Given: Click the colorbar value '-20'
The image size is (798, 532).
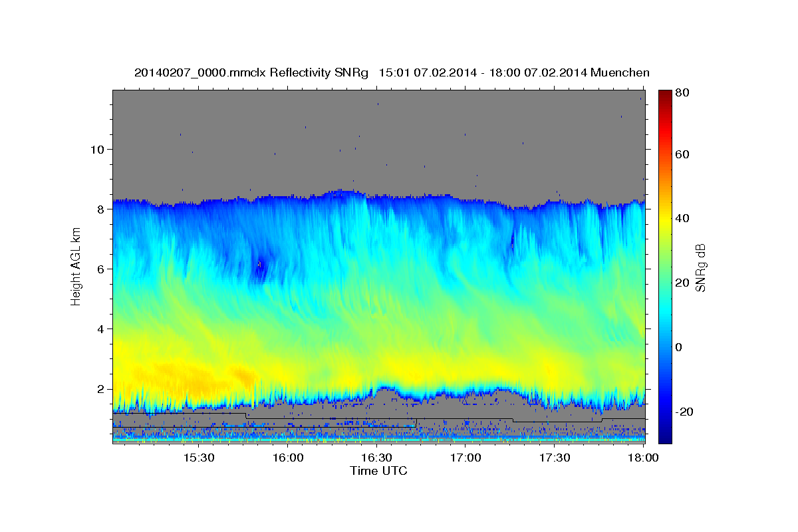Looking at the screenshot, I should point(684,412).
